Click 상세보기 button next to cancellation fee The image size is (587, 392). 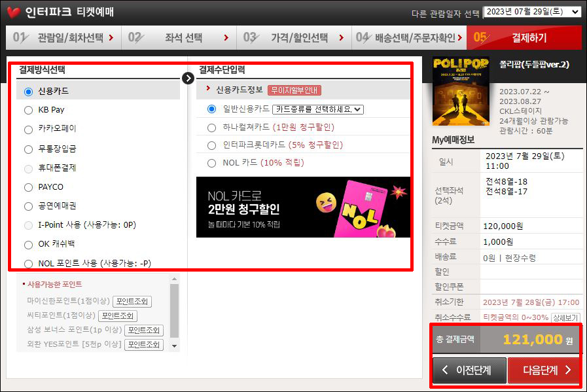click(x=565, y=318)
